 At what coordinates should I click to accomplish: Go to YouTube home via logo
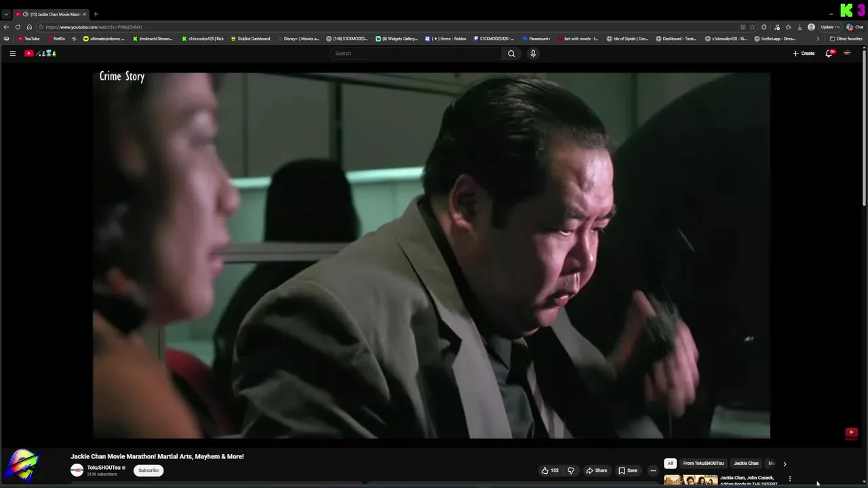(x=40, y=54)
